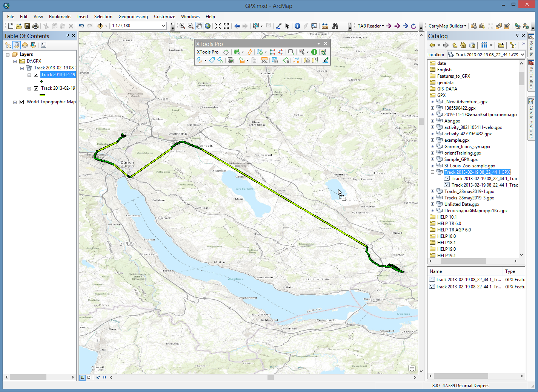Expand Abr.gpx in the Catalog tree
Viewport: 538px width, 392px height.
point(432,121)
